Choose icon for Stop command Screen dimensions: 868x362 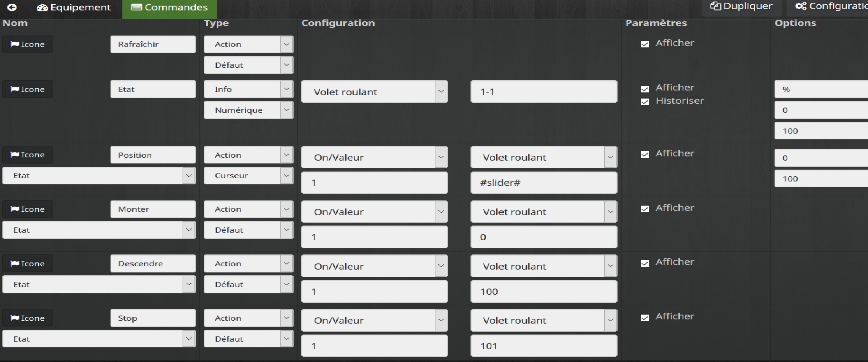click(x=28, y=318)
